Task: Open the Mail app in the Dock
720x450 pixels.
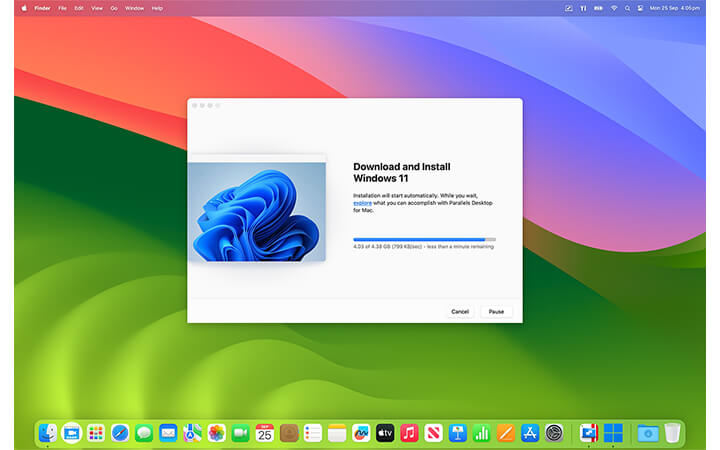Action: click(x=168, y=433)
